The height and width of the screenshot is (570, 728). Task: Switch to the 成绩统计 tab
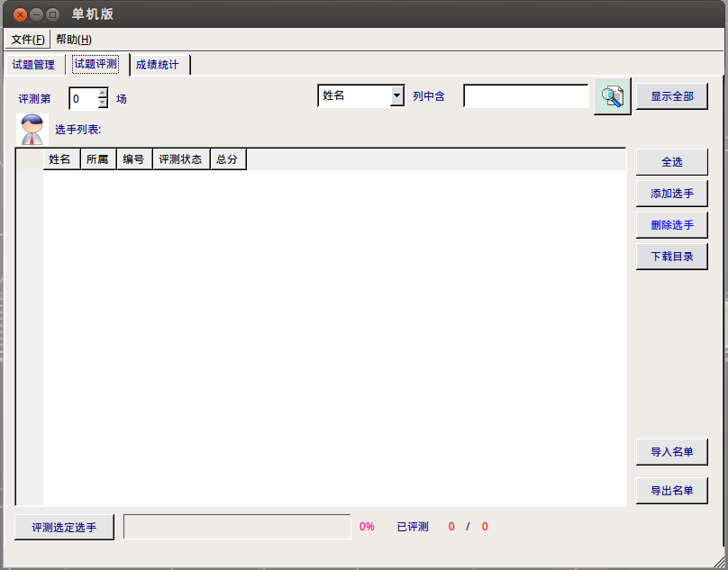(158, 65)
